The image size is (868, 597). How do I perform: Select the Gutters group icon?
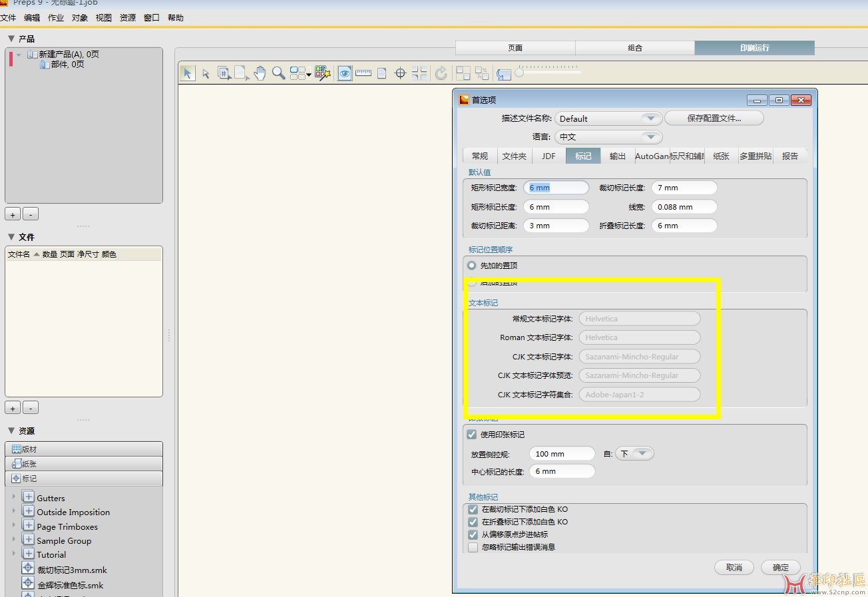[28, 497]
